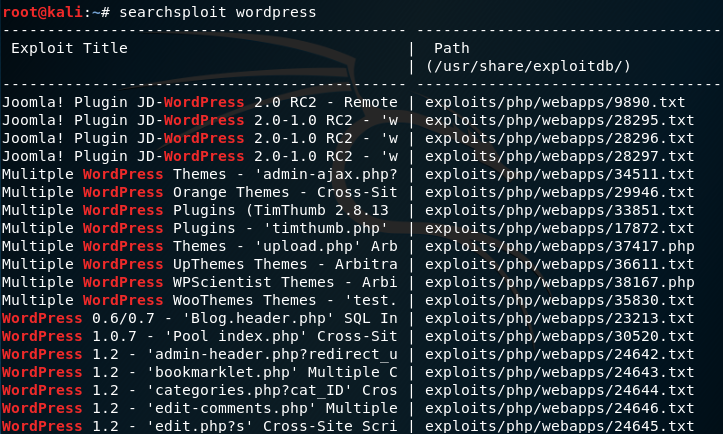Click 'WordPress 1.2 - categories.php?cat_ID' title

[x=200, y=390]
